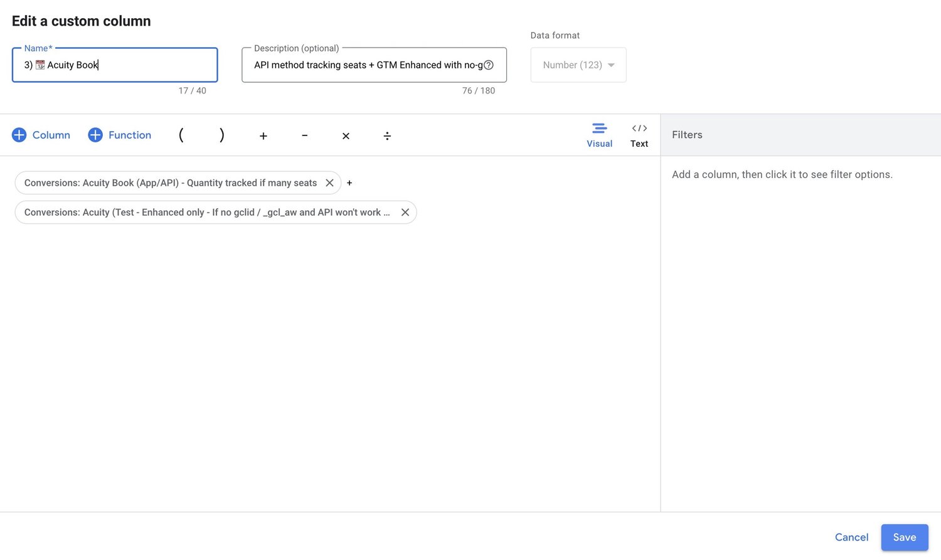Open the Data format dropdown
The width and height of the screenshot is (941, 560).
(x=578, y=65)
